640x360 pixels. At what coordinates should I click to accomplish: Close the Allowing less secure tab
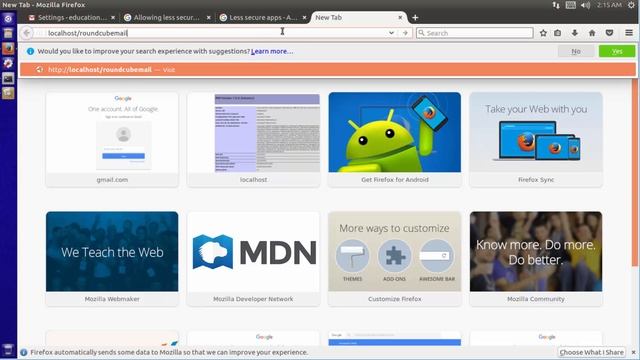pyautogui.click(x=209, y=18)
